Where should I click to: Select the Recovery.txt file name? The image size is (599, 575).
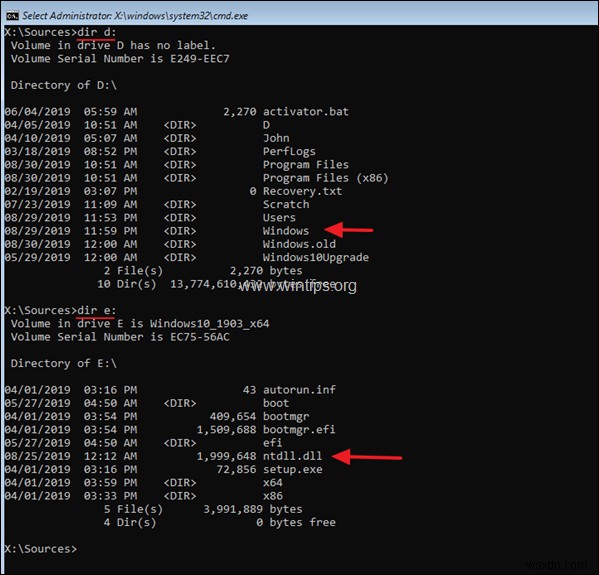[x=302, y=191]
